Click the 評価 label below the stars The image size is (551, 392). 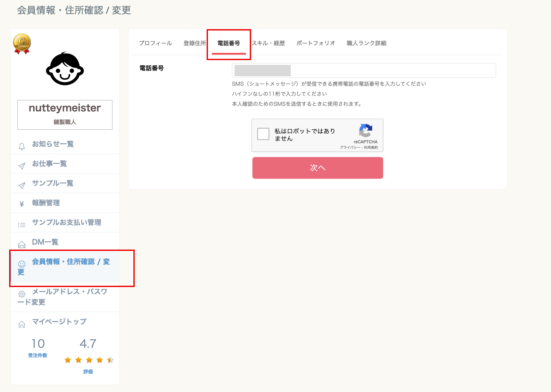coord(88,372)
